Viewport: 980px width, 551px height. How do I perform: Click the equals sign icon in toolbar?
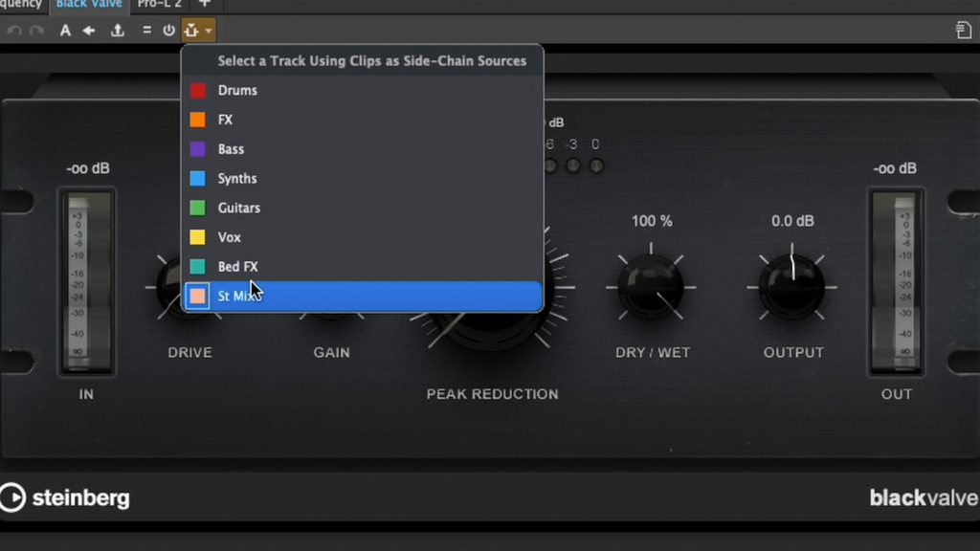pyautogui.click(x=146, y=31)
